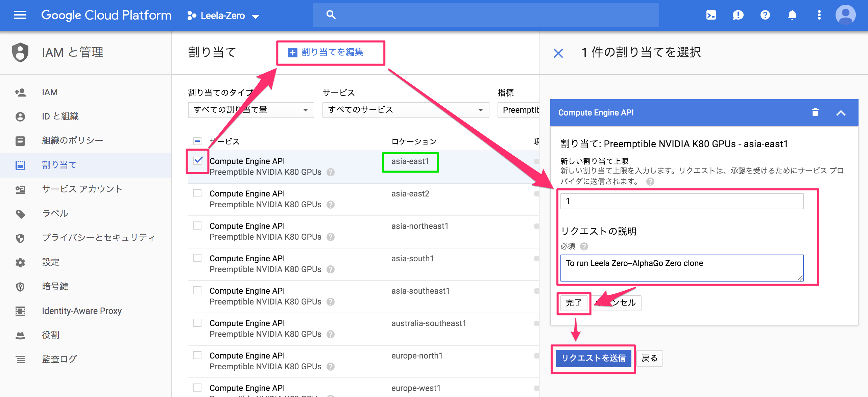Click the 割り当てを編集 button

pyautogui.click(x=326, y=53)
